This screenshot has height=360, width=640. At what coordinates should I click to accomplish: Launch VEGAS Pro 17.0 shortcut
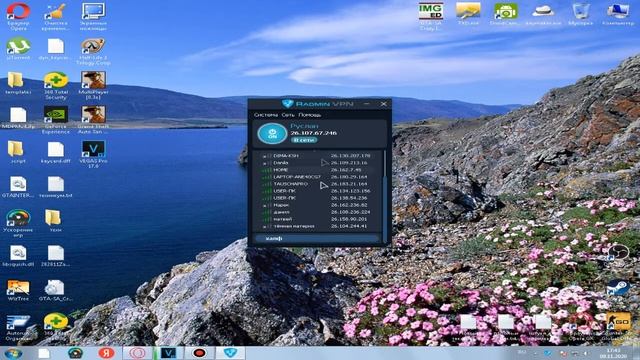[x=93, y=154]
